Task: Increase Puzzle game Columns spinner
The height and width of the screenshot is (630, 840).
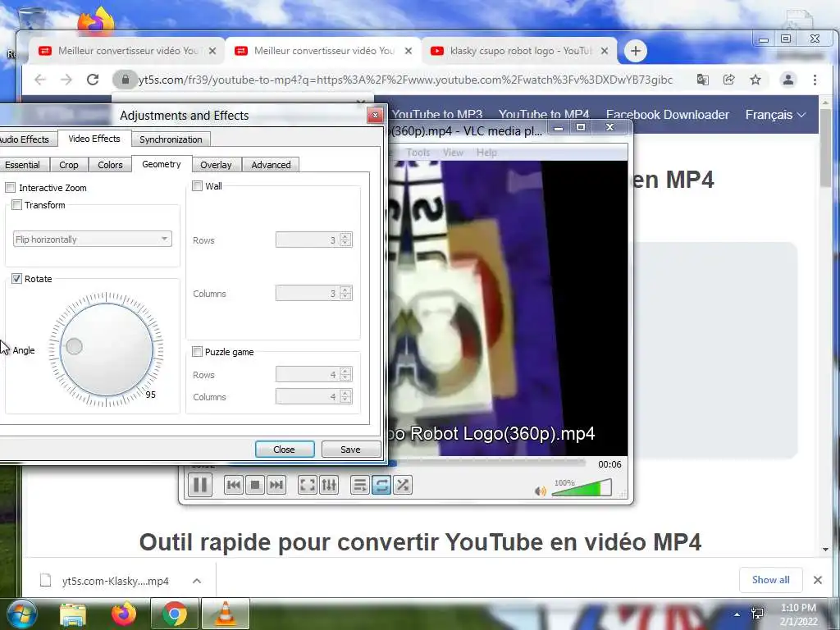Action: click(x=346, y=393)
